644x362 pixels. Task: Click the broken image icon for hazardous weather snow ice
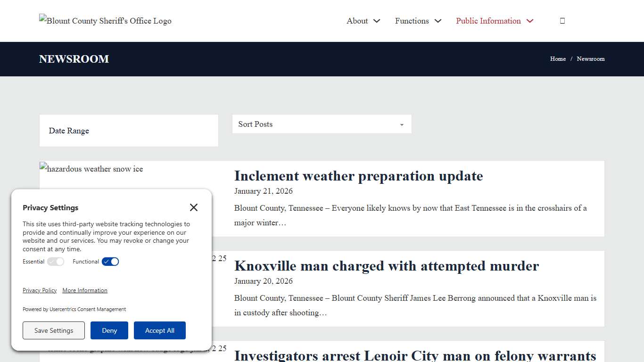click(43, 166)
